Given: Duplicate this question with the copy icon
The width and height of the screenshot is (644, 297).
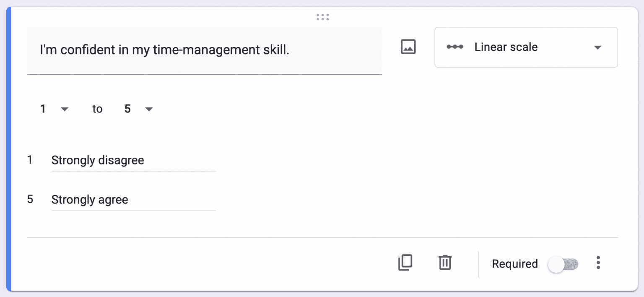Looking at the screenshot, I should point(405,263).
